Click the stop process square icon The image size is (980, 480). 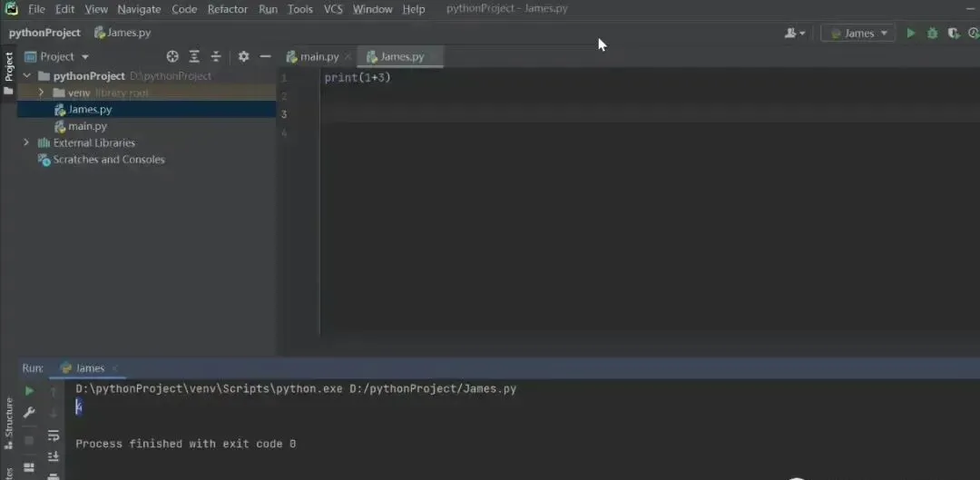click(29, 440)
